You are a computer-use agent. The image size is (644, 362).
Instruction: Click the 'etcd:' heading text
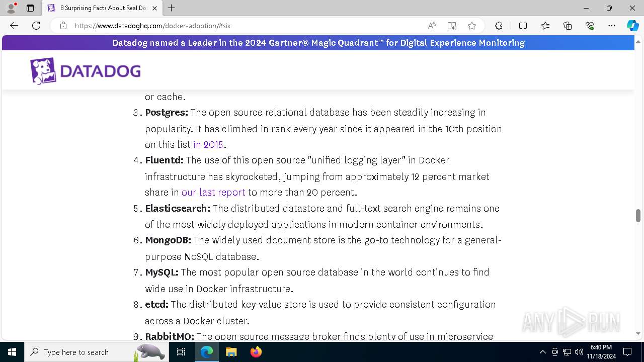[x=157, y=305]
